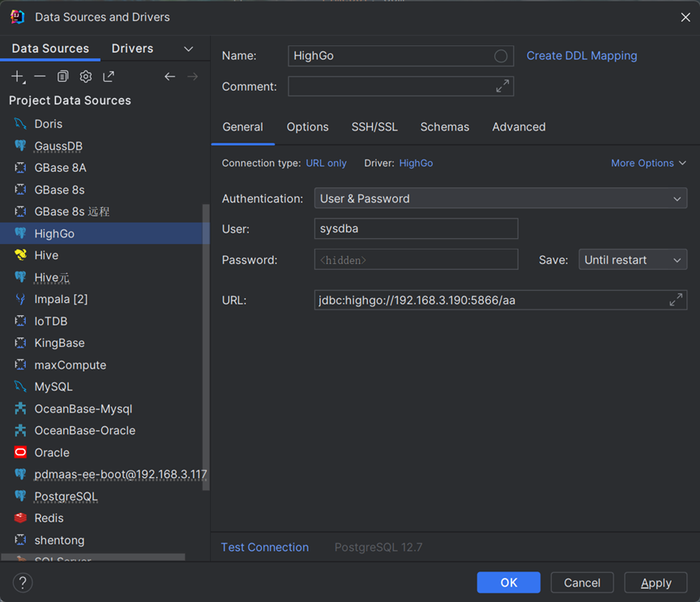Open the Save password dropdown
This screenshot has height=602, width=700.
(632, 260)
